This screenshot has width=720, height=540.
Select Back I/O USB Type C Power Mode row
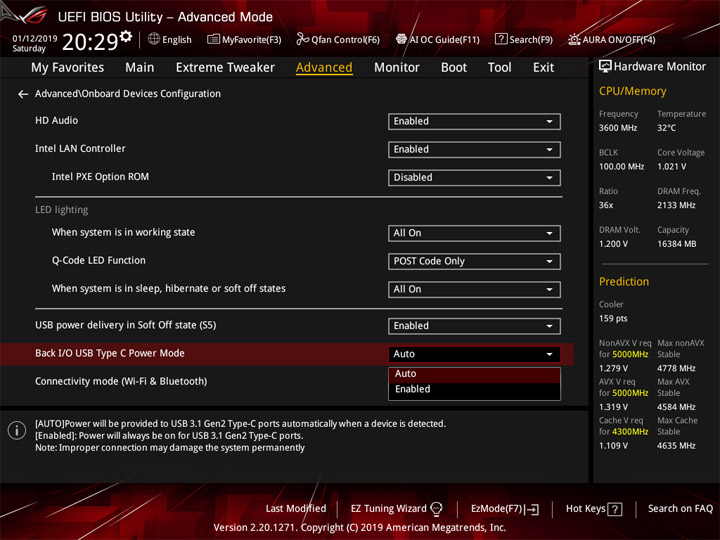coord(287,354)
